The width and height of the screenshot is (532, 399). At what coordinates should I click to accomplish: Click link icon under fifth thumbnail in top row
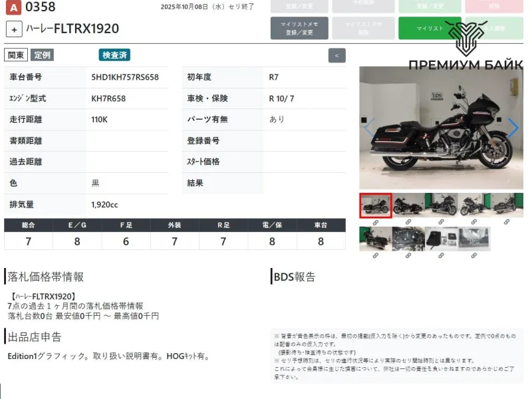pos(507,221)
